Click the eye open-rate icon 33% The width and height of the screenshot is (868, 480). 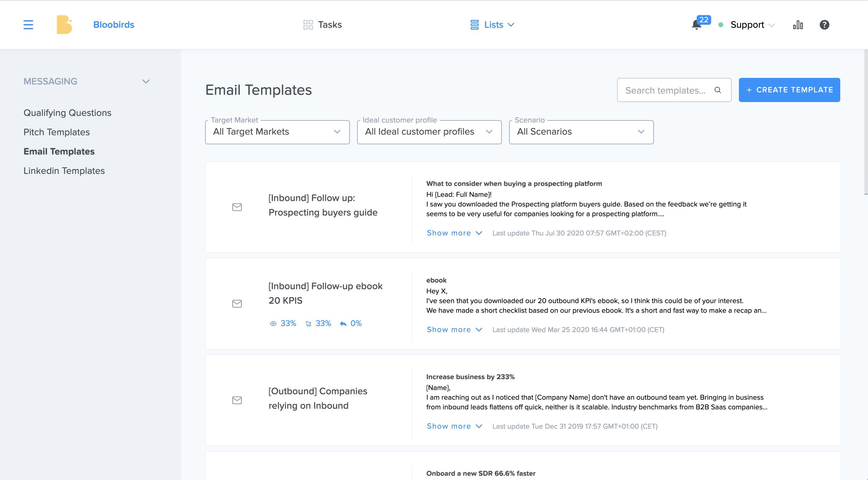pyautogui.click(x=273, y=324)
